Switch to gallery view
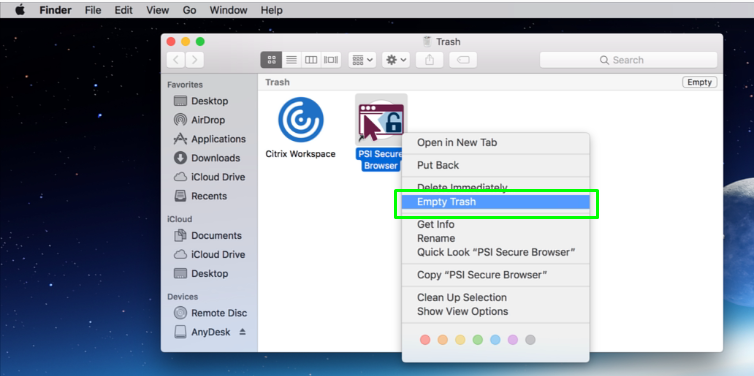The height and width of the screenshot is (376, 754). [331, 60]
